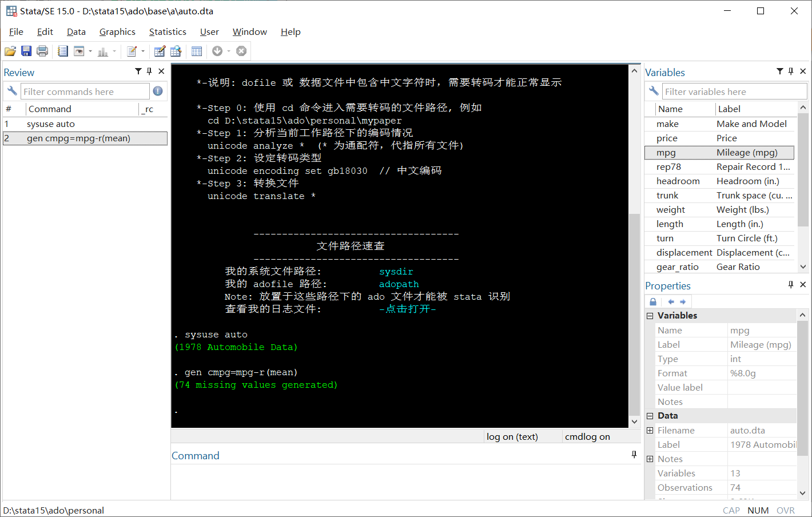Click the Variables list scrollbar down arrow
The height and width of the screenshot is (517, 812).
point(803,267)
